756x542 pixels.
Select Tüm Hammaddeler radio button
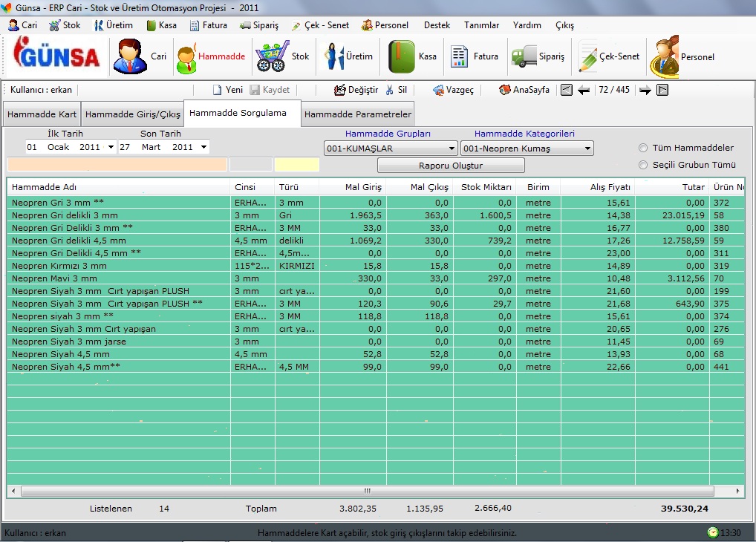click(642, 148)
